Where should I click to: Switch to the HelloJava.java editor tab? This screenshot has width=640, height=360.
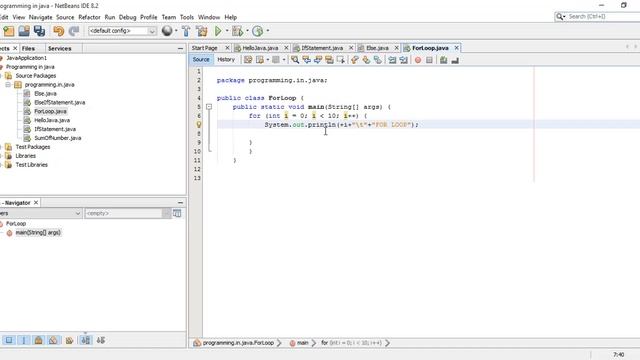coord(260,48)
